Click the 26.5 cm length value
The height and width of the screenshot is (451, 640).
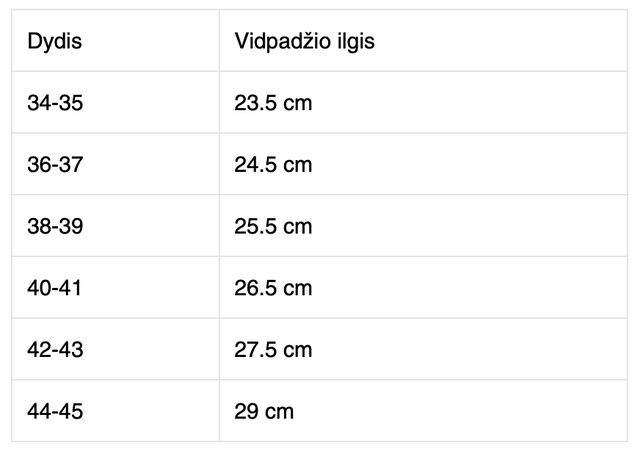pos(273,288)
